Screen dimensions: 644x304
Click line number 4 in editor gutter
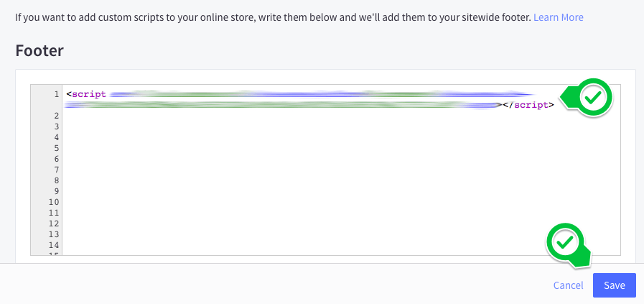click(55, 137)
